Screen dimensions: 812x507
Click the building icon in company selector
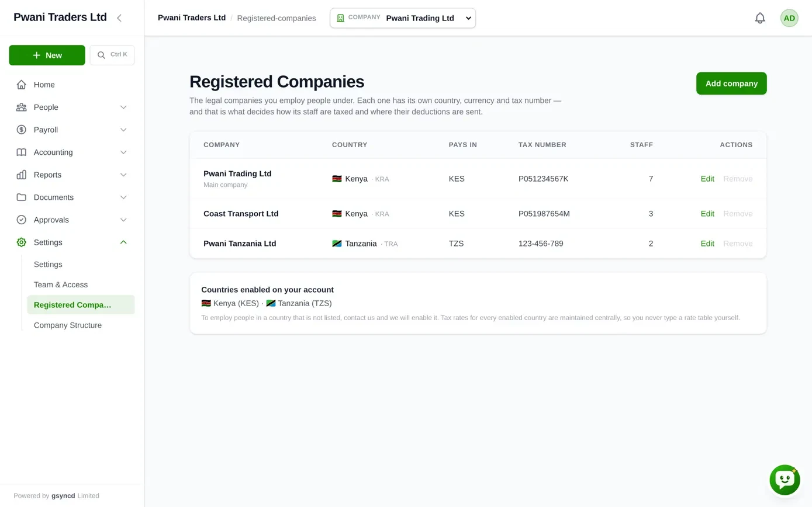341,18
